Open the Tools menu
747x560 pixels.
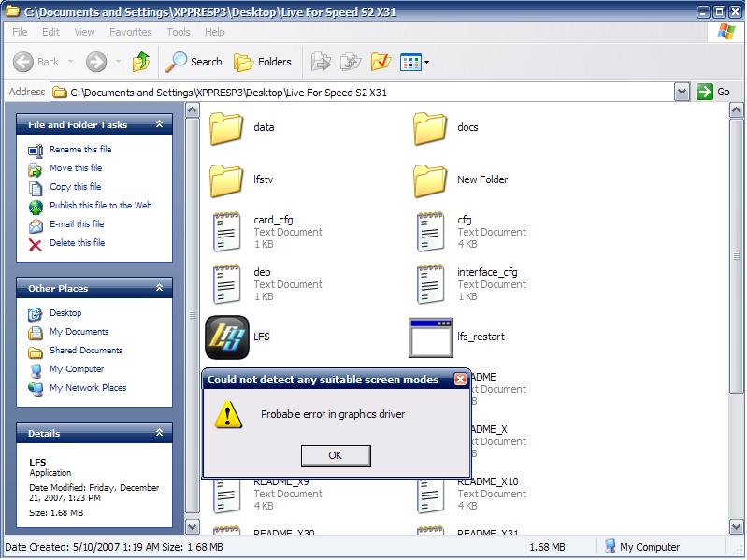179,32
